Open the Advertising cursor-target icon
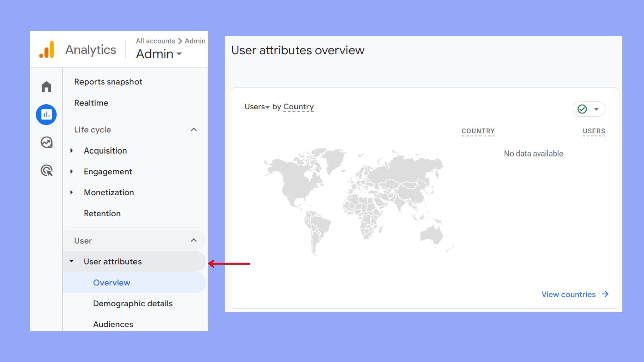 click(x=46, y=170)
